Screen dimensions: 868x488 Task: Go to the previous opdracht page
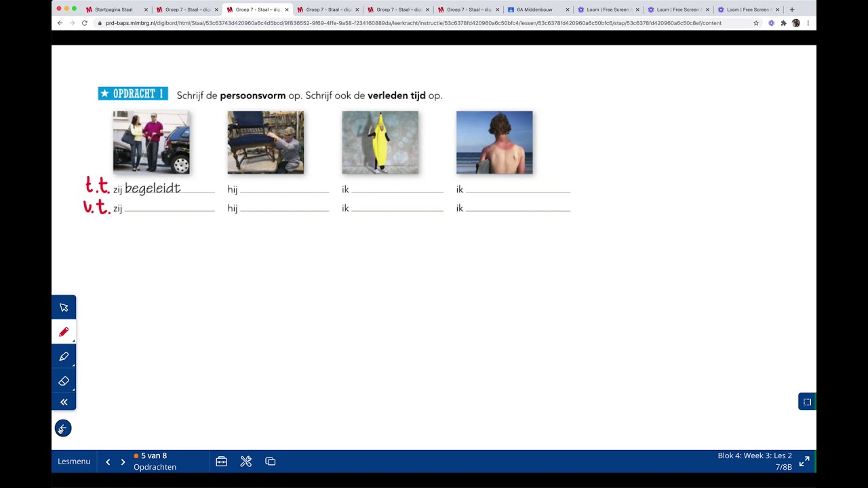(x=108, y=462)
